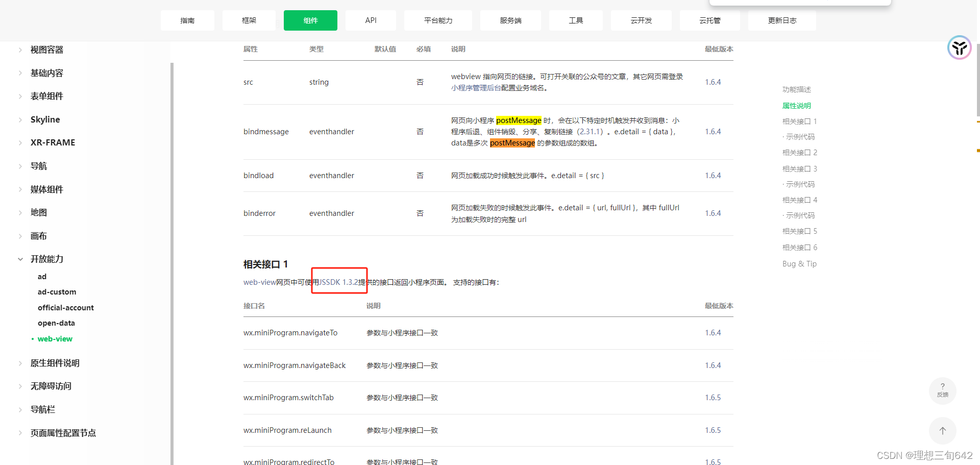Screen dimensions: 980x465
Task: Expand the Skyline category
Action: [x=45, y=119]
